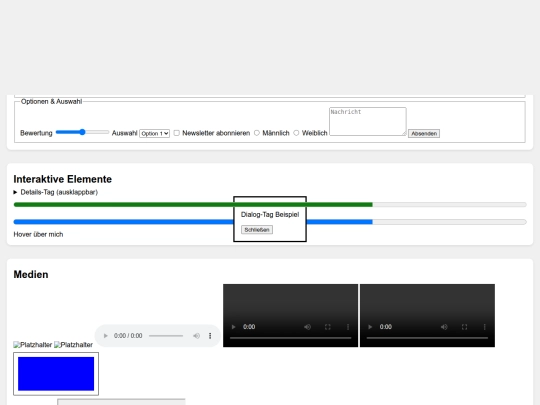The height and width of the screenshot is (405, 540).
Task: Click the Nachricht text area
Action: tap(368, 121)
